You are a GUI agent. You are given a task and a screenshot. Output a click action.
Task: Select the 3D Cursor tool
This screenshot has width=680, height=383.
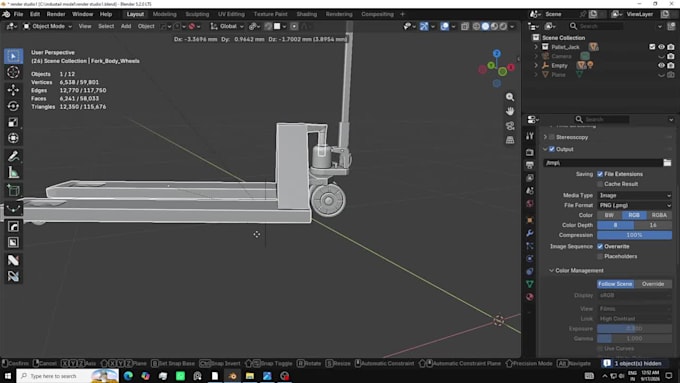[13, 72]
